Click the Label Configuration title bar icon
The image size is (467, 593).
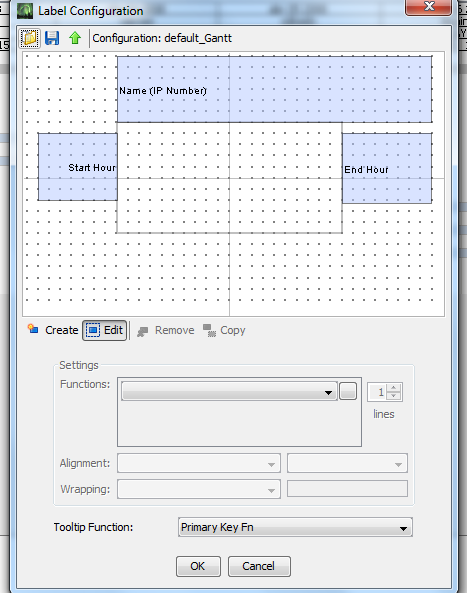25,11
